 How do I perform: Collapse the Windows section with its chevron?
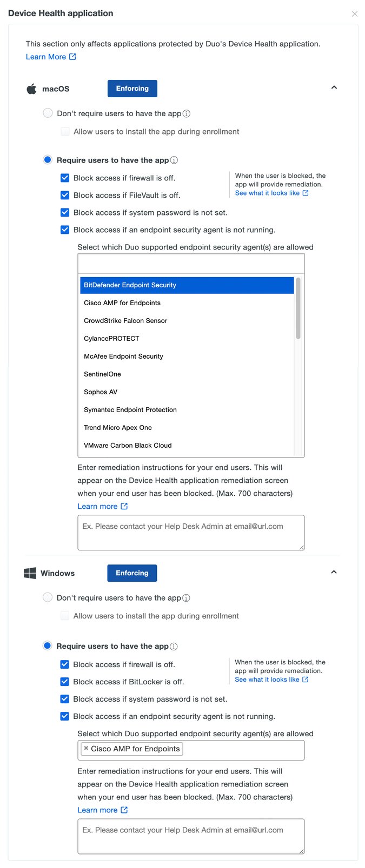(334, 571)
